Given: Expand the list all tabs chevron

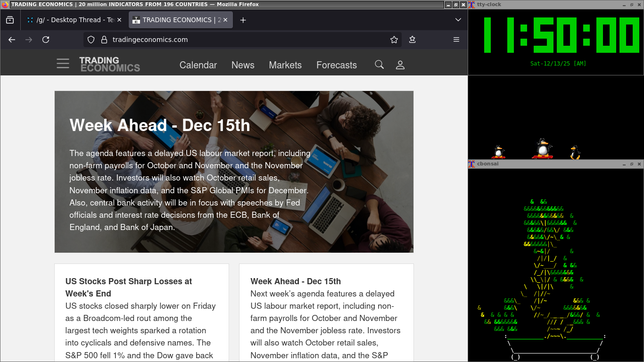Looking at the screenshot, I should 458,20.
